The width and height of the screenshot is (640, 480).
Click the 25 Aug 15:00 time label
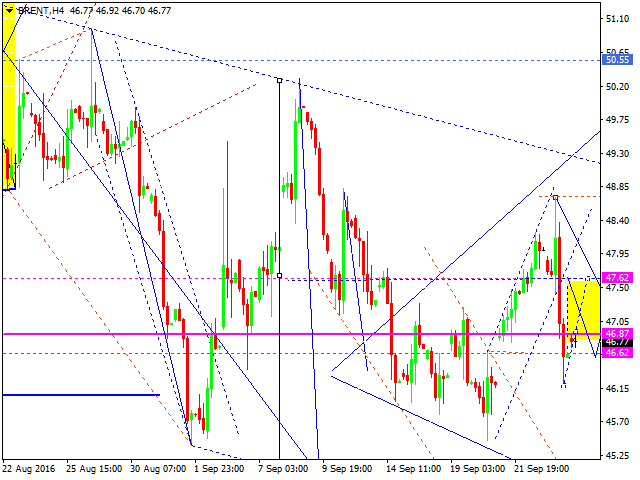pos(94,469)
